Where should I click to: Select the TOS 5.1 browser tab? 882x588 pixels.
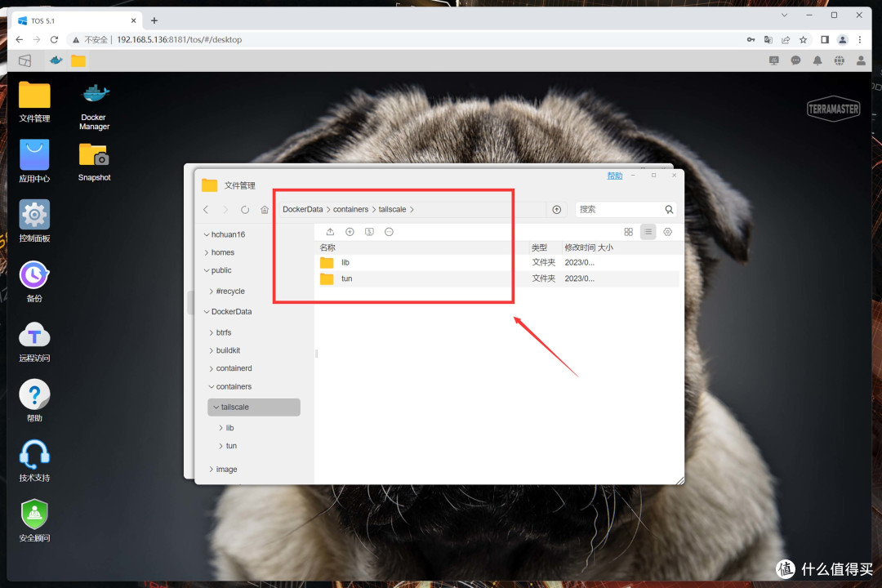[x=76, y=20]
